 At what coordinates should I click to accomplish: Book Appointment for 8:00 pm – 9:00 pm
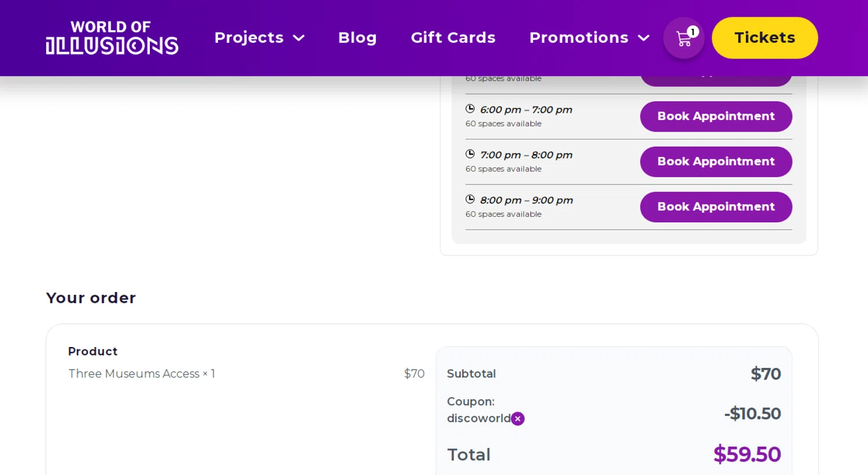point(716,207)
